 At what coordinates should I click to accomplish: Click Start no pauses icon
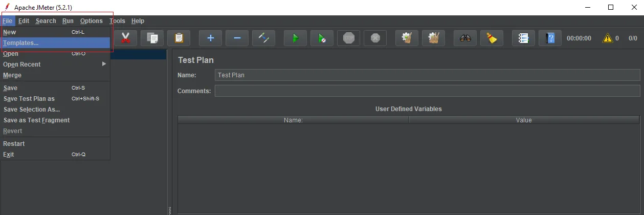point(322,38)
